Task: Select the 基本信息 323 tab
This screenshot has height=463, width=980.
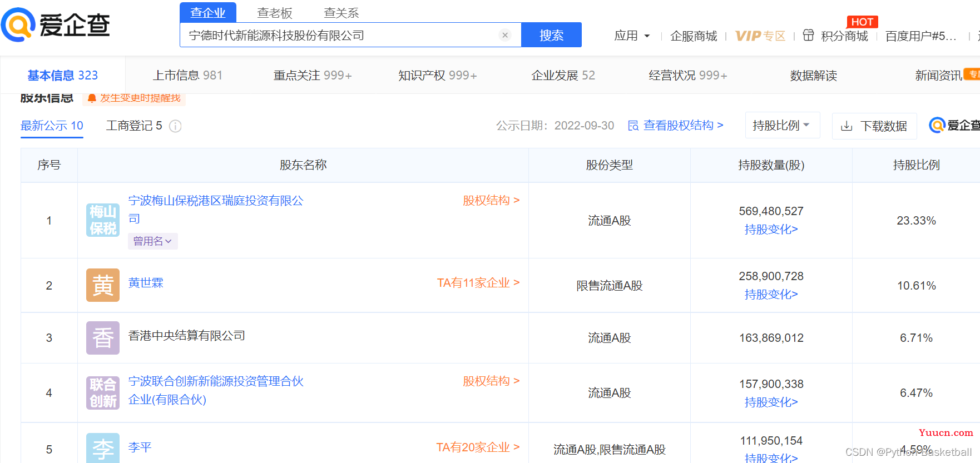Action: pyautogui.click(x=63, y=75)
